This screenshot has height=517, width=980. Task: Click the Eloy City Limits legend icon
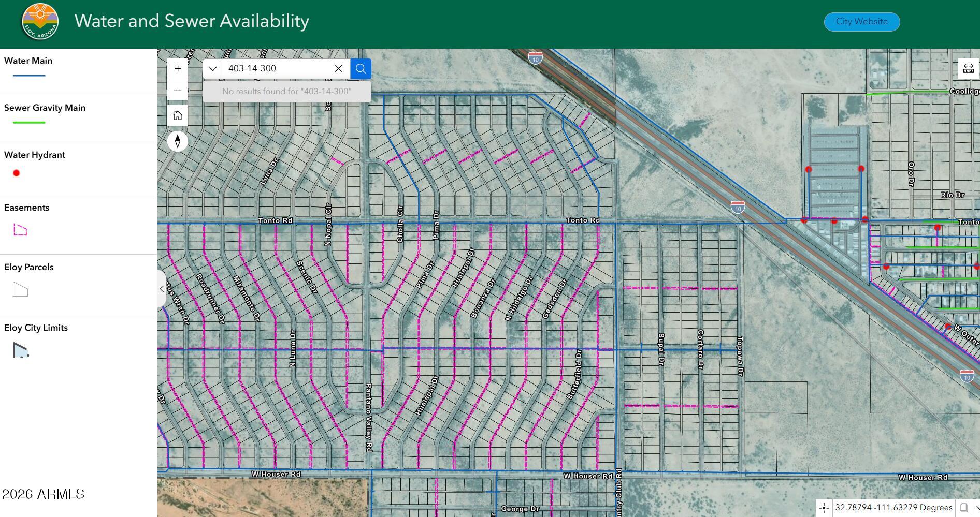21,350
